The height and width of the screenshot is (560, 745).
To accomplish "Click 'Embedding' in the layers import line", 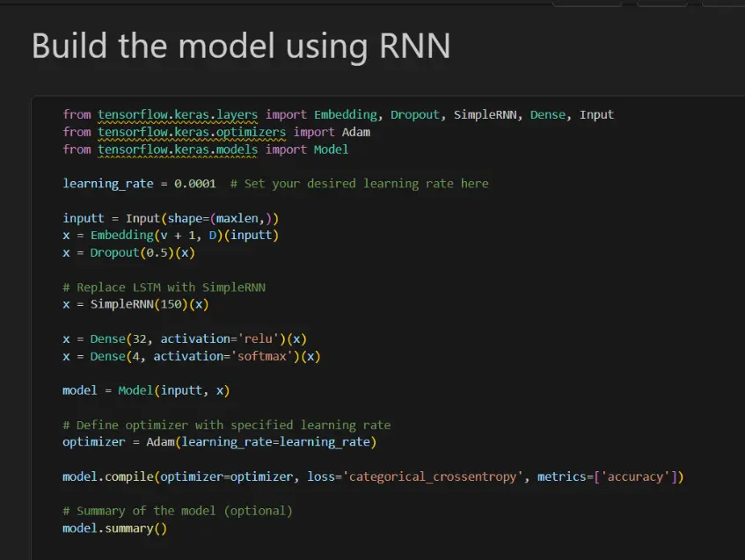I will 346,115.
